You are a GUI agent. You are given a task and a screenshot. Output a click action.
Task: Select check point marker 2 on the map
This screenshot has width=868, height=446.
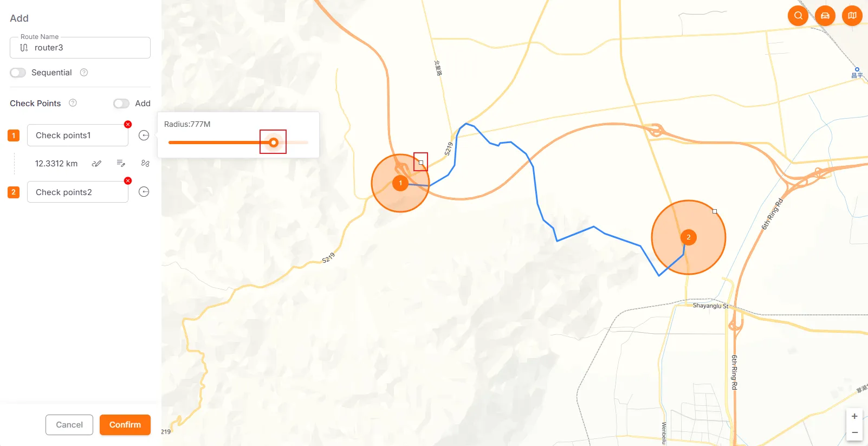(x=689, y=237)
